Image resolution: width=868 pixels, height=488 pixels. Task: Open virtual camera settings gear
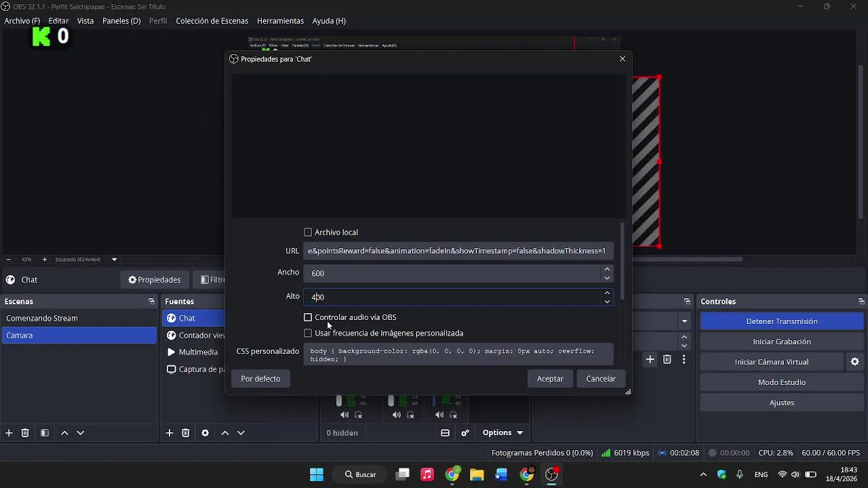[x=855, y=362]
